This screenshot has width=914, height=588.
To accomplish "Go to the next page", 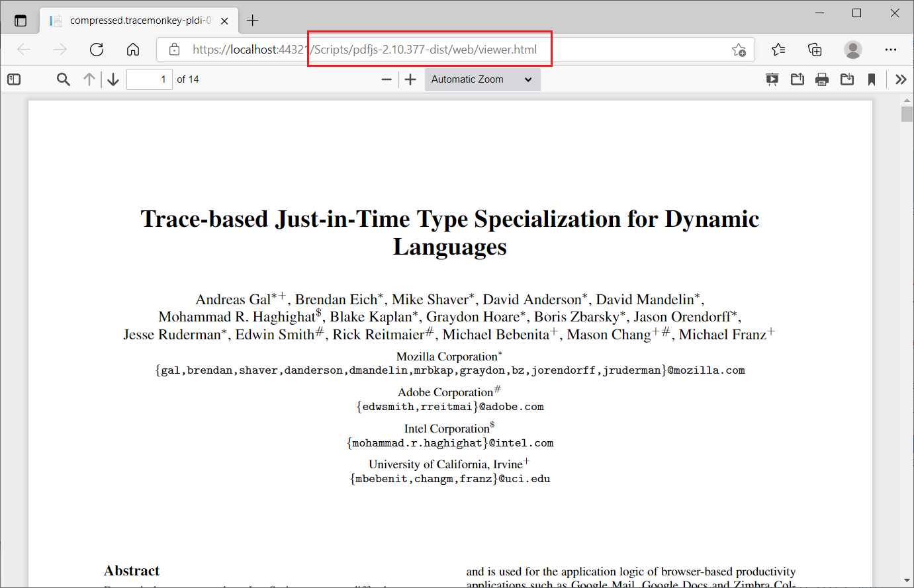I will tap(113, 79).
